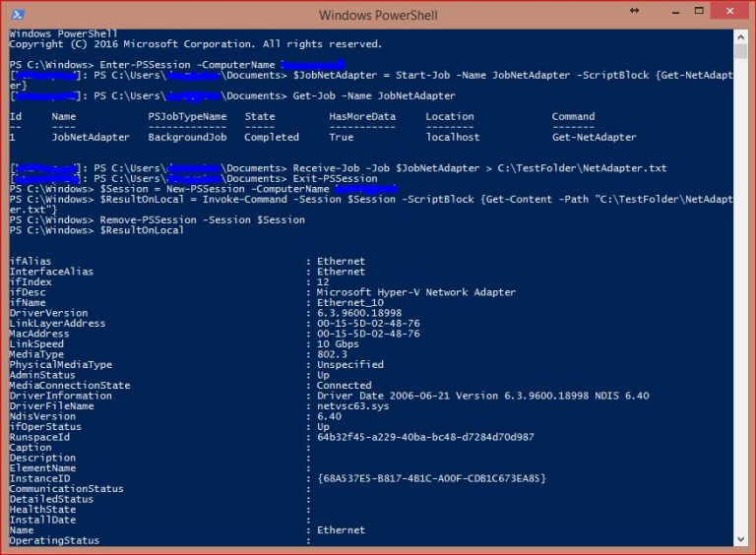
Task: Click the MediaType value '802.3'
Action: [332, 354]
